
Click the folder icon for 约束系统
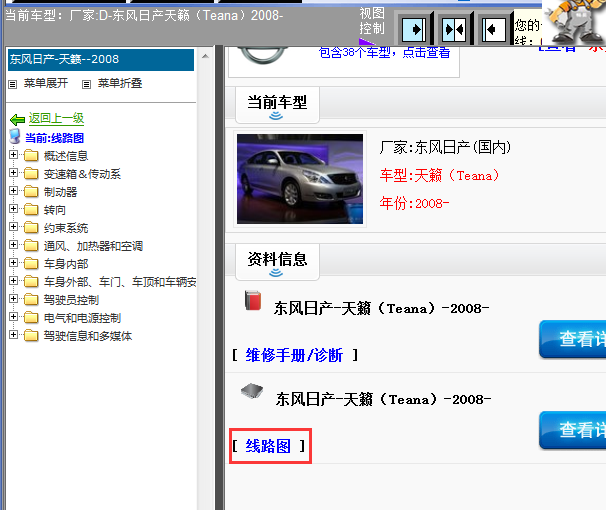tap(31, 228)
